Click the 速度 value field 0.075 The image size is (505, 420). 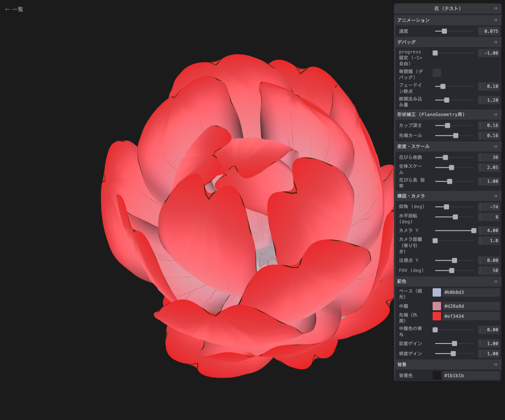click(489, 31)
